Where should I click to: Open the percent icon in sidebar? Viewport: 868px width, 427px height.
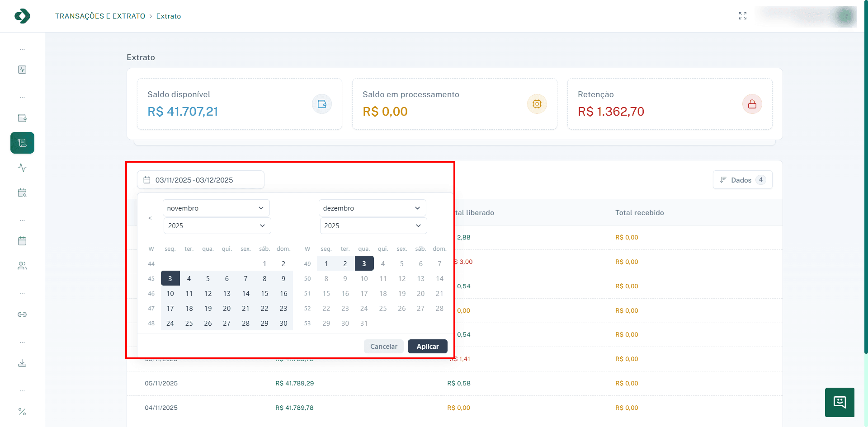[x=22, y=412]
